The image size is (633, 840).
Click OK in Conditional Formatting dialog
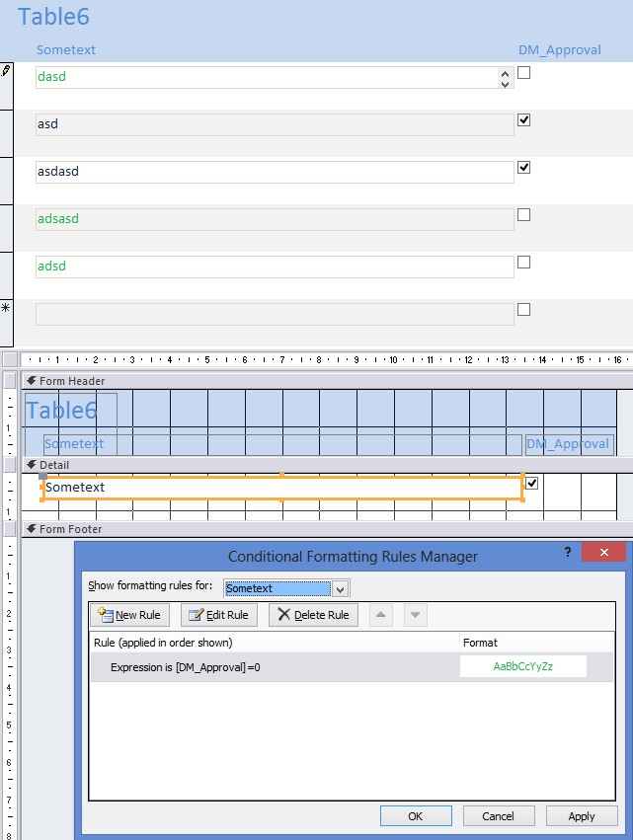(x=416, y=816)
